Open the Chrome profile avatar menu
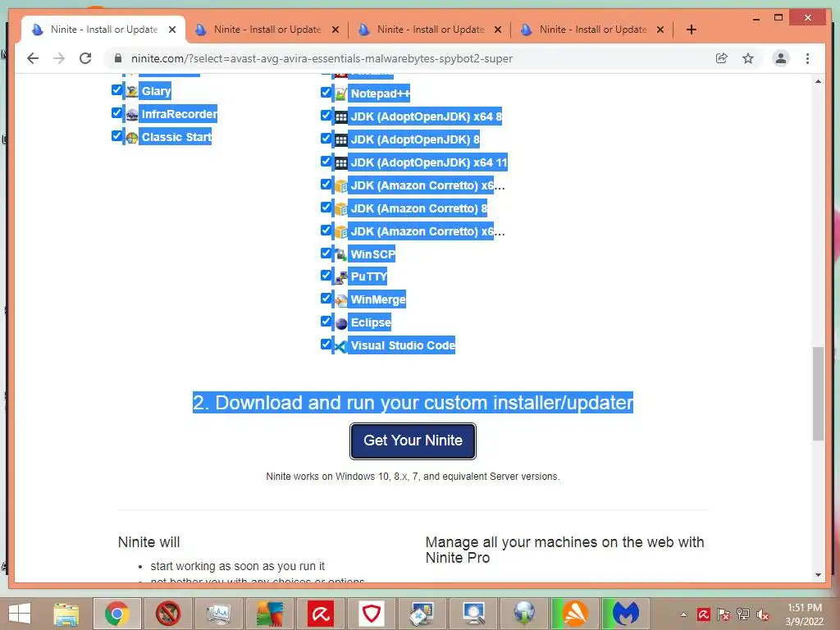Screen dimensions: 840x630 [781, 58]
